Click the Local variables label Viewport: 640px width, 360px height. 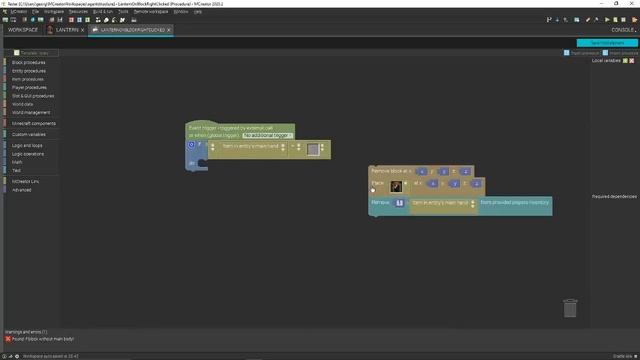coord(606,60)
